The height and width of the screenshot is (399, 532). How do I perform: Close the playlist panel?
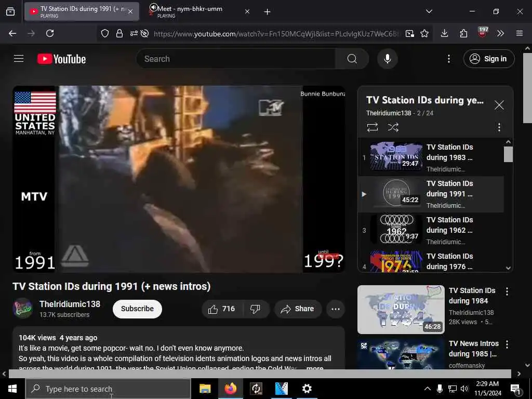[x=499, y=105]
